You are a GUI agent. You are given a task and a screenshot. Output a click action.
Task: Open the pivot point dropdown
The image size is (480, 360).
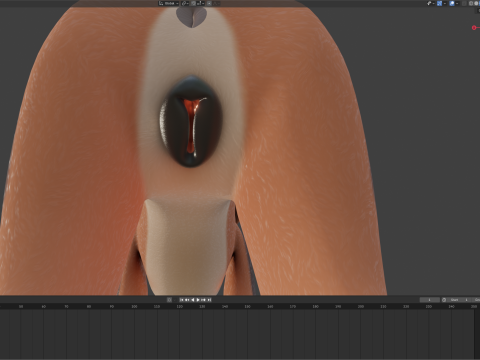coord(185,3)
